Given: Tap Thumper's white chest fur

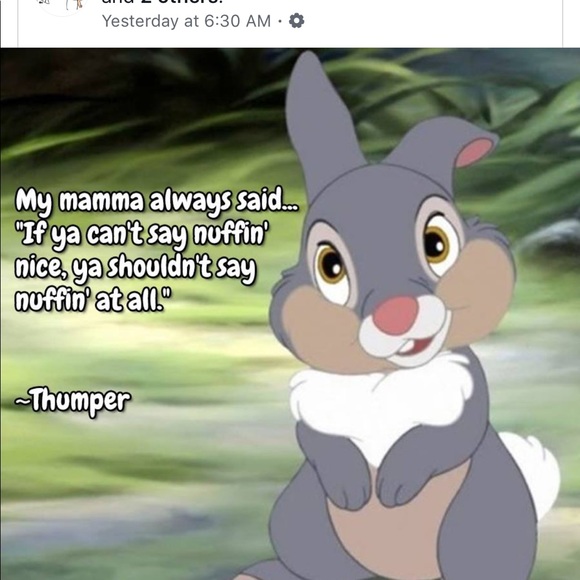Looking at the screenshot, I should coord(379,401).
